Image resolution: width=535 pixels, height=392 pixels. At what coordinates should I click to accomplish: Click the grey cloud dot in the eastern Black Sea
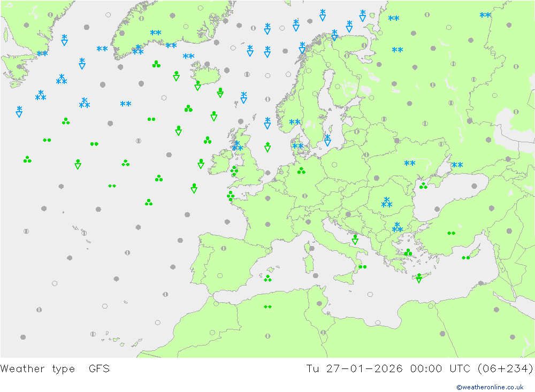[474, 186]
